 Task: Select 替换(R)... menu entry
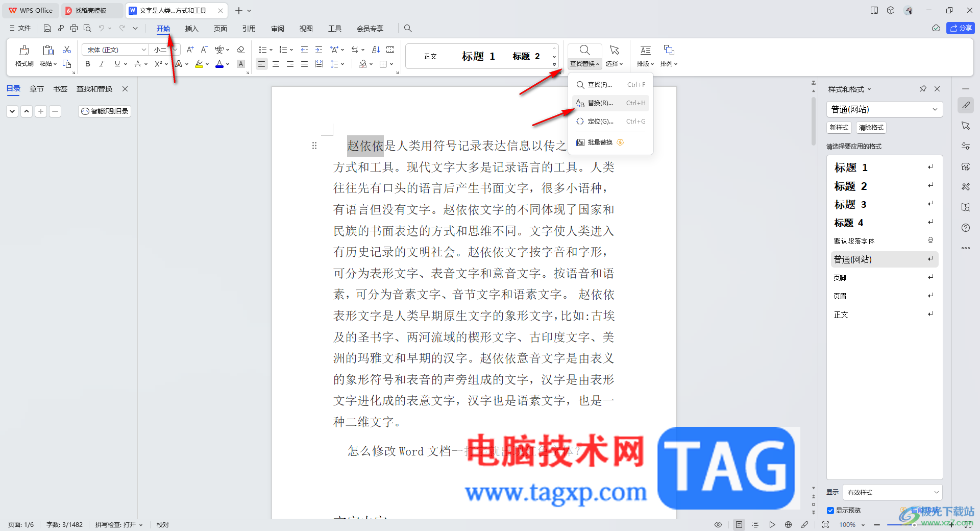tap(610, 103)
